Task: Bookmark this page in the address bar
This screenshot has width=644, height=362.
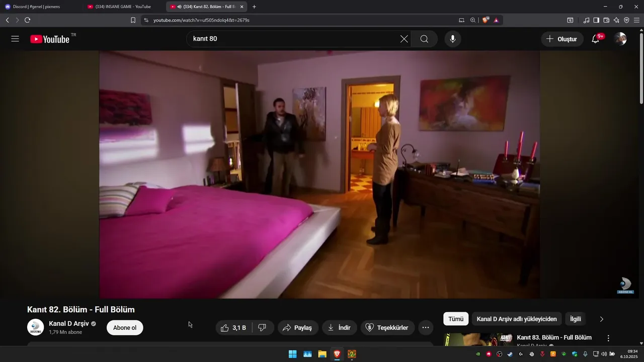Action: (x=133, y=20)
